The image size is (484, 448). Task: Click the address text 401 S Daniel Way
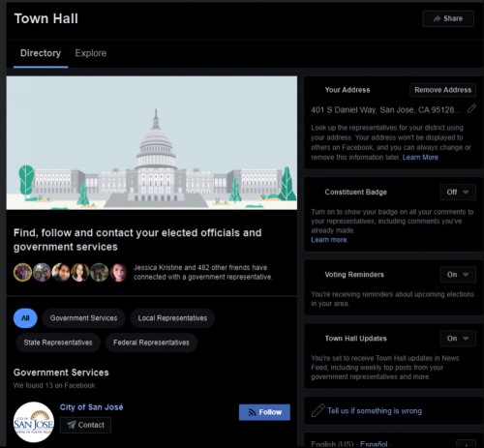(x=386, y=110)
